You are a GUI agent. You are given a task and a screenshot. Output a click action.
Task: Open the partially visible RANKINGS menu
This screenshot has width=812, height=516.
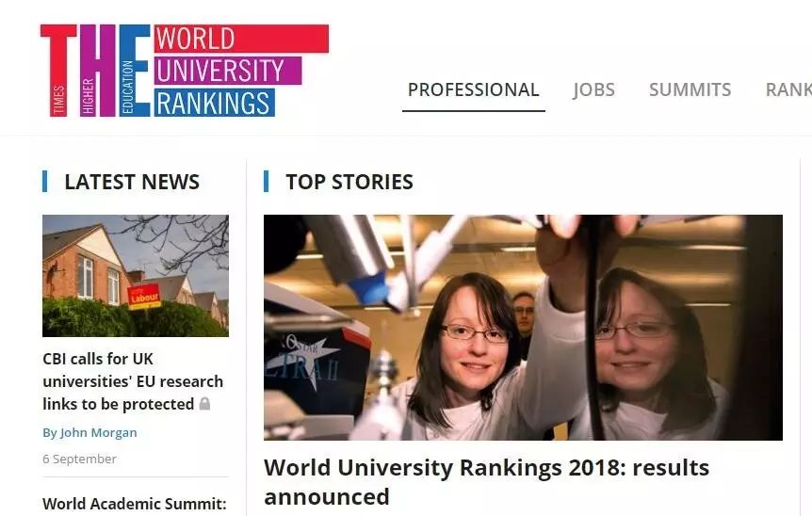[788, 89]
